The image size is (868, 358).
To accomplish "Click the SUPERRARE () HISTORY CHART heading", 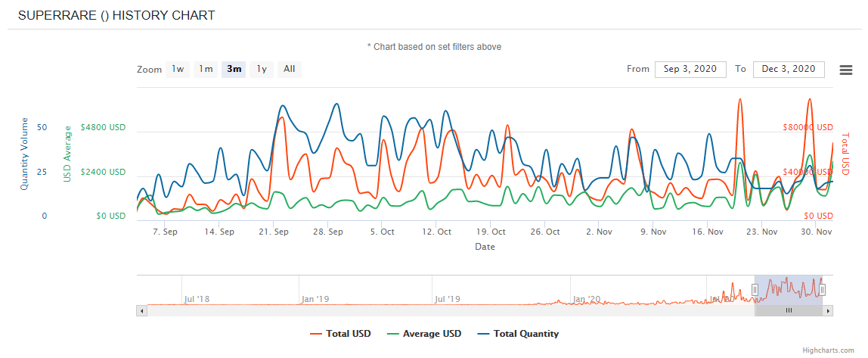I will (x=116, y=16).
